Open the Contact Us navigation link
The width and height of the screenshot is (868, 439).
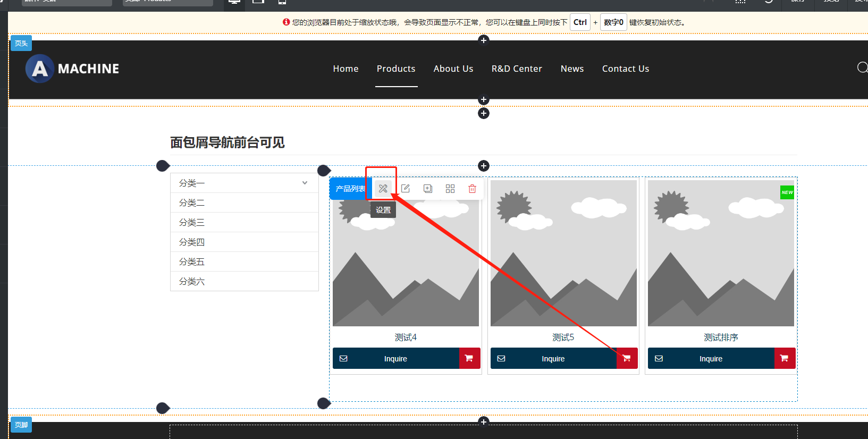625,69
